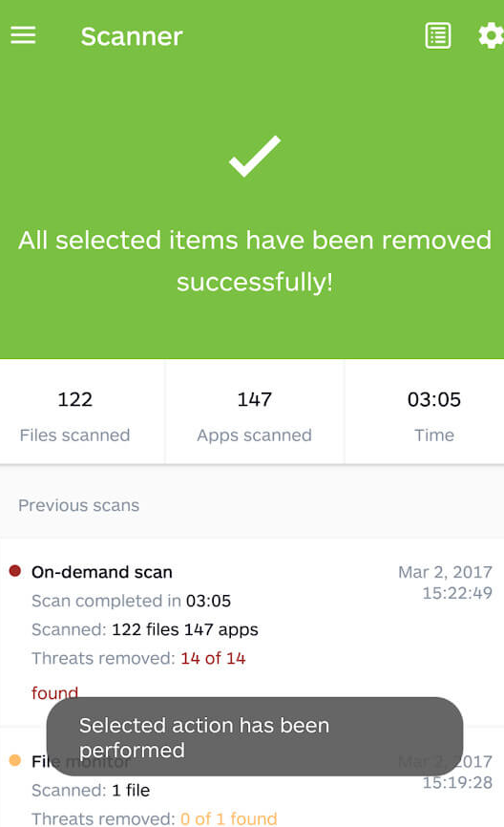
Task: Select the Scanner title in header
Action: point(132,36)
